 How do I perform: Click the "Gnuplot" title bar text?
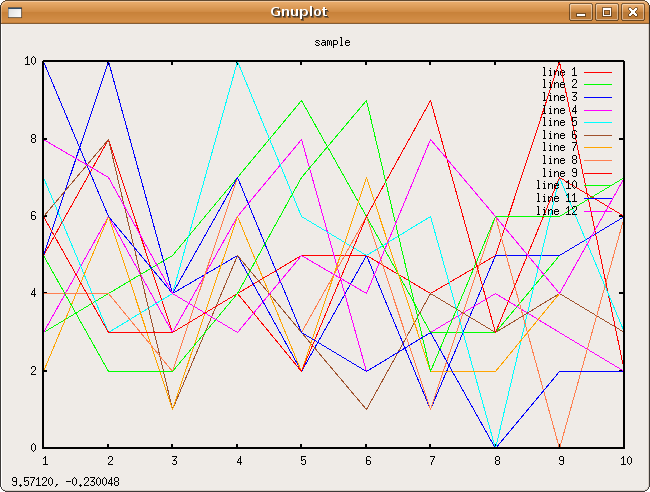tap(298, 12)
